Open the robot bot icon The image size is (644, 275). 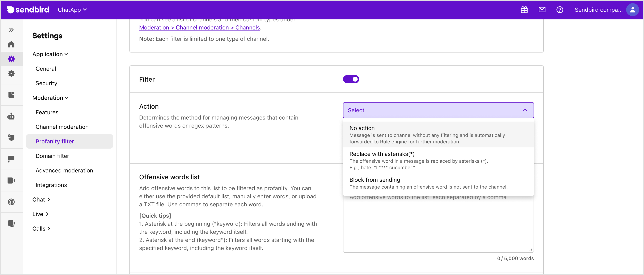(x=11, y=116)
